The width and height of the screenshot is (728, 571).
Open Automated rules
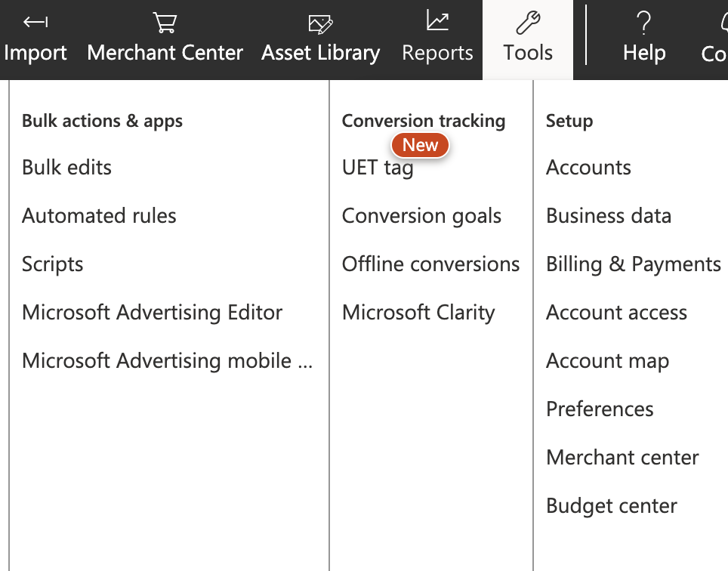coord(99,216)
